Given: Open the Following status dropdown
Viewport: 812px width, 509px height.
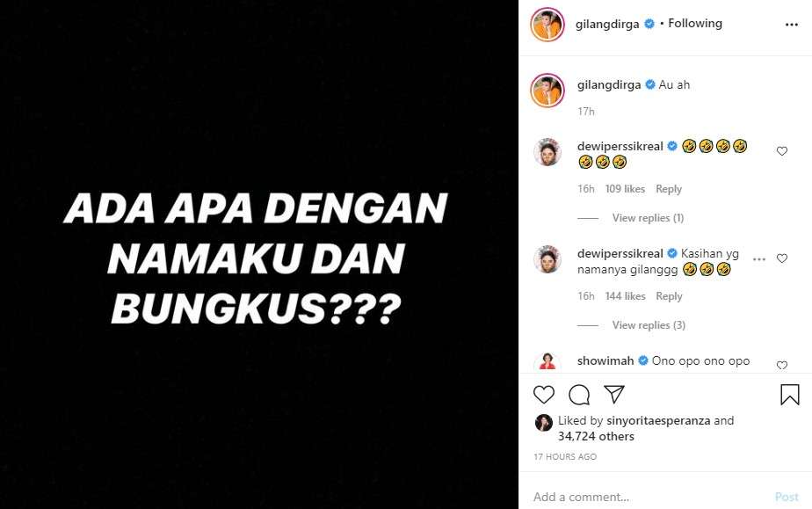Looking at the screenshot, I should click(x=695, y=24).
